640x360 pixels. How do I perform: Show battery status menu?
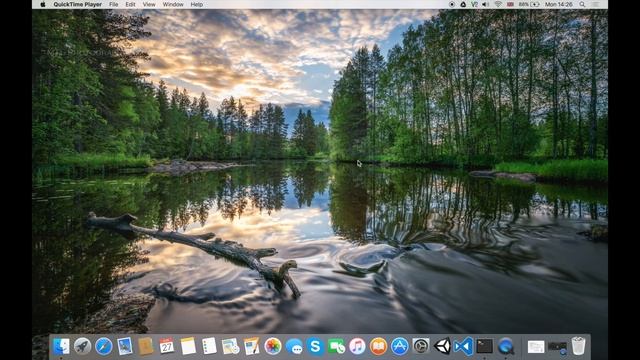point(529,4)
